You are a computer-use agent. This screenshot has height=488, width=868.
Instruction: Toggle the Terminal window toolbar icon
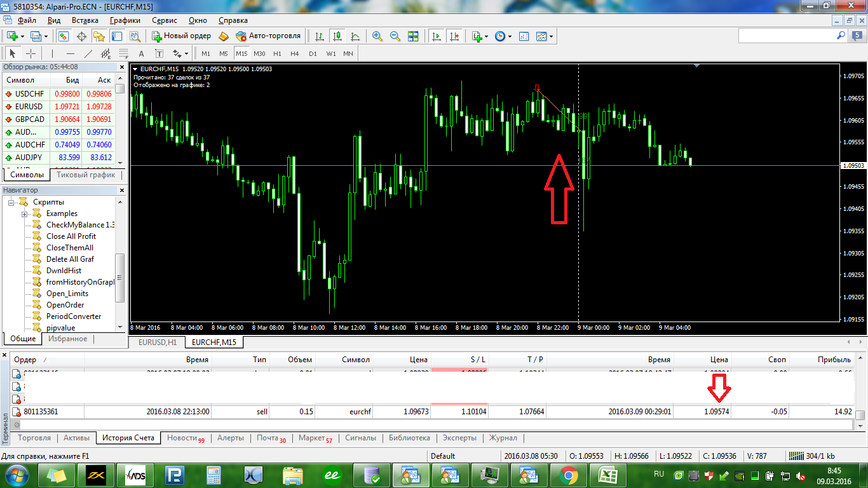point(116,36)
